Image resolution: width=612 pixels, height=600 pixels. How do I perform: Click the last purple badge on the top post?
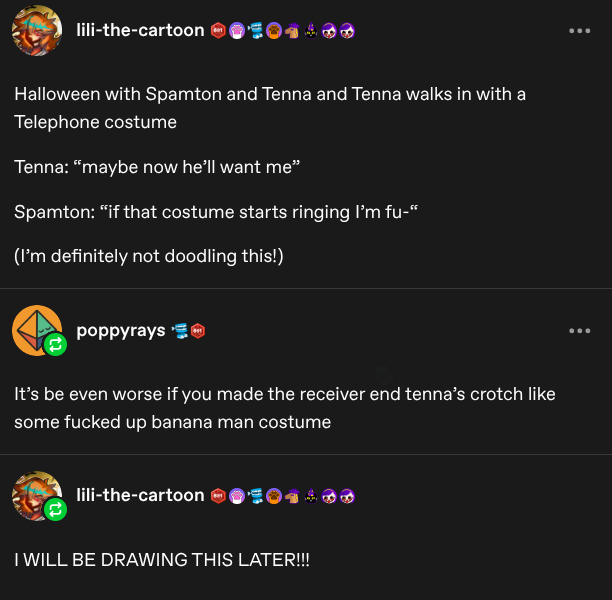tap(347, 31)
